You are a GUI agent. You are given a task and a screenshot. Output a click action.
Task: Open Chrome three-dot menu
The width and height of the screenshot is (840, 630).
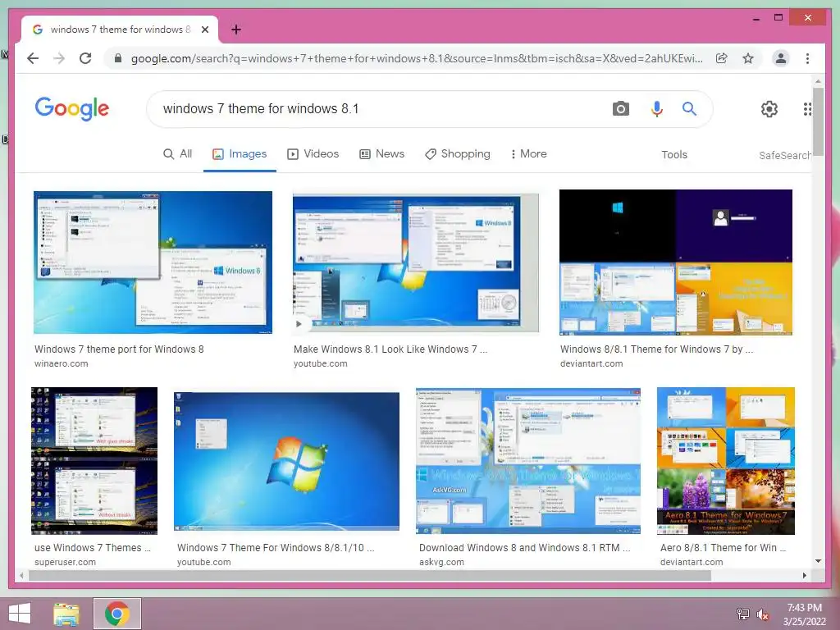click(807, 58)
